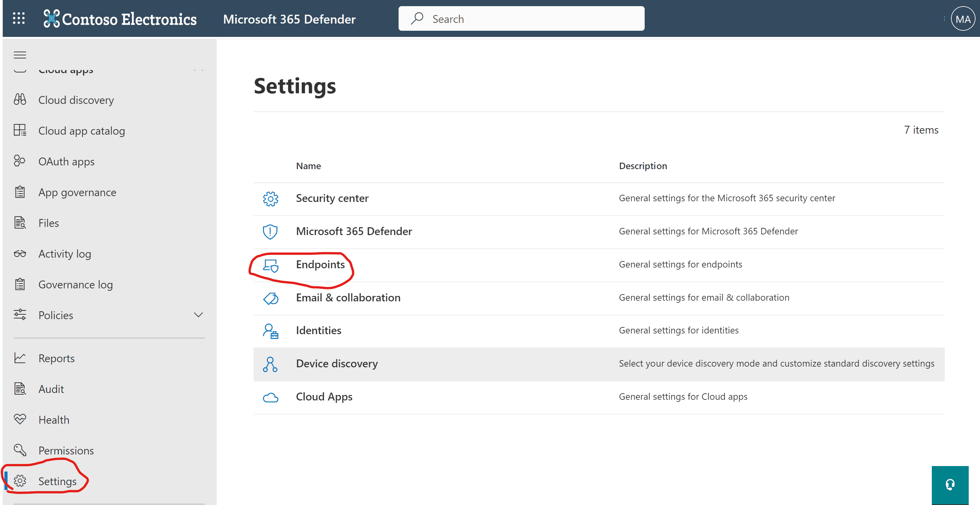Click the Device discovery network icon
The width and height of the screenshot is (980, 505).
[x=270, y=364]
